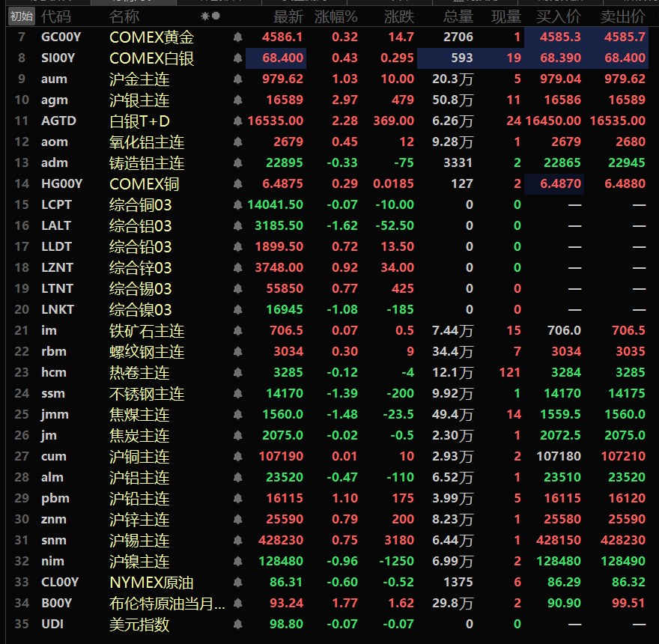Click the bell icon for NYMEX原油
Screen dimensions: 659x644
238,583
